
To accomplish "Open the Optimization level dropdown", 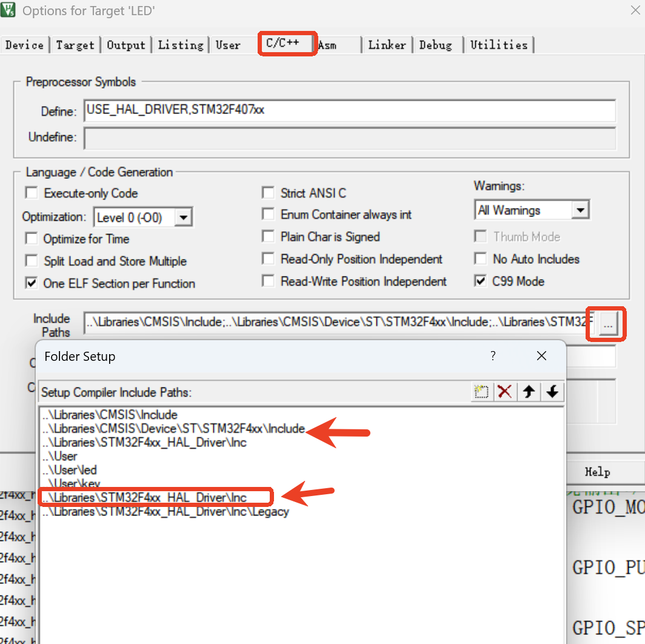I will click(184, 216).
